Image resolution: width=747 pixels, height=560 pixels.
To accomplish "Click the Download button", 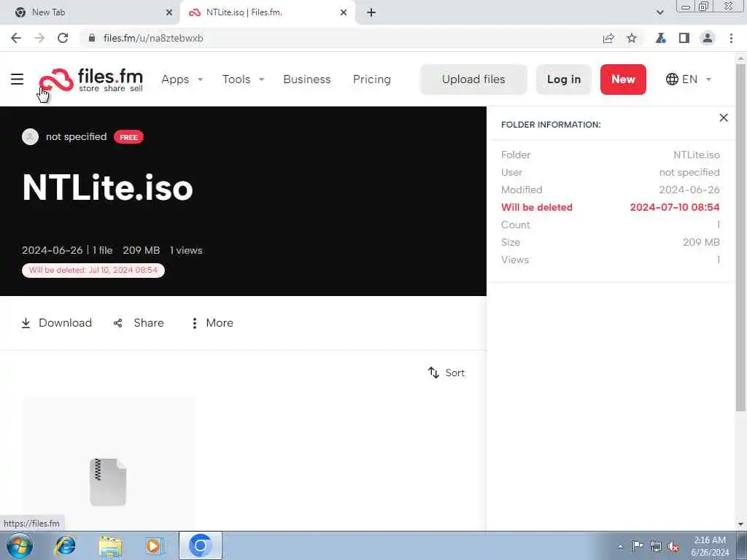I will tap(56, 323).
